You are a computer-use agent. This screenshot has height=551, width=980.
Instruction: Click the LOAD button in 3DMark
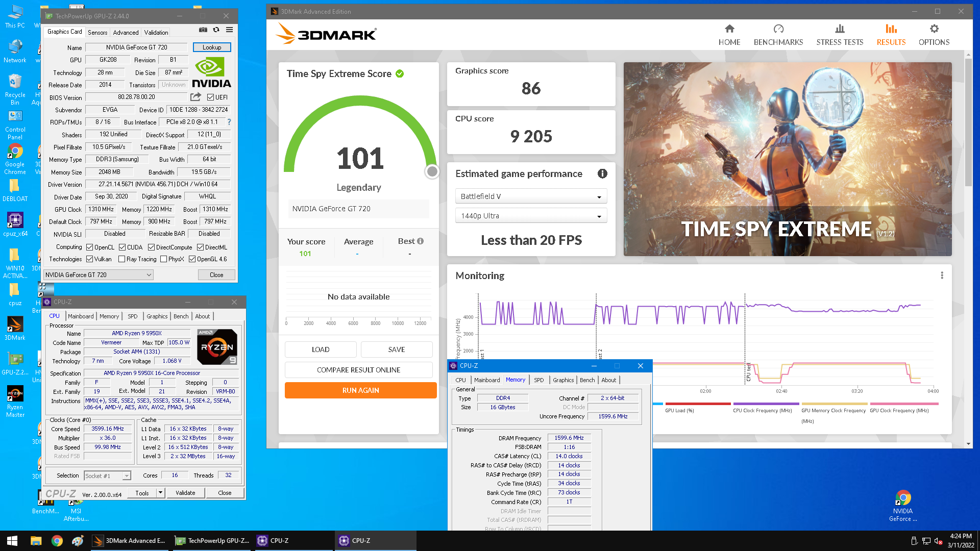[321, 349]
